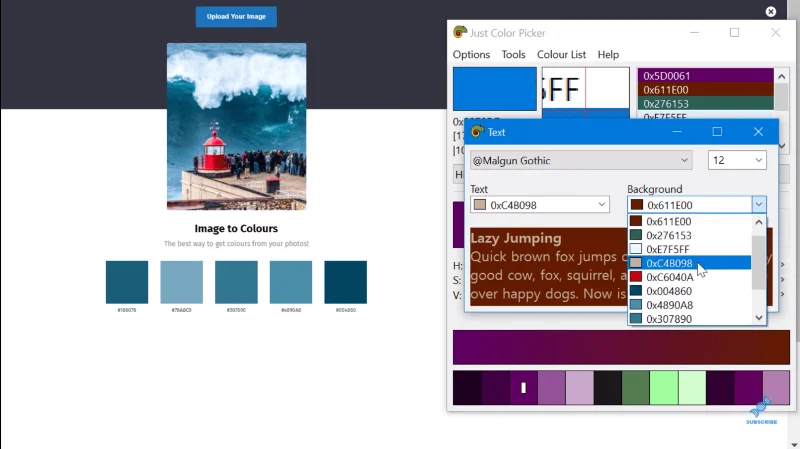Close the overlay with the round X icon
Viewport: 800px width, 449px height.
tap(770, 12)
